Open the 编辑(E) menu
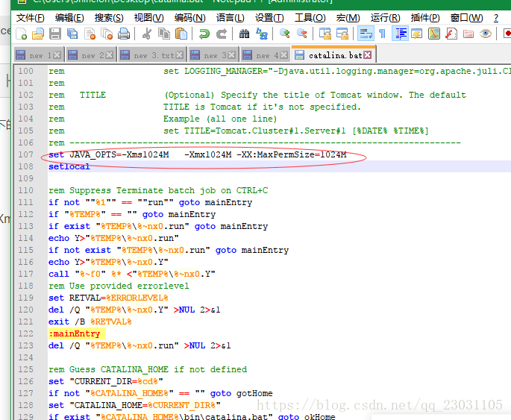 (x=69, y=18)
